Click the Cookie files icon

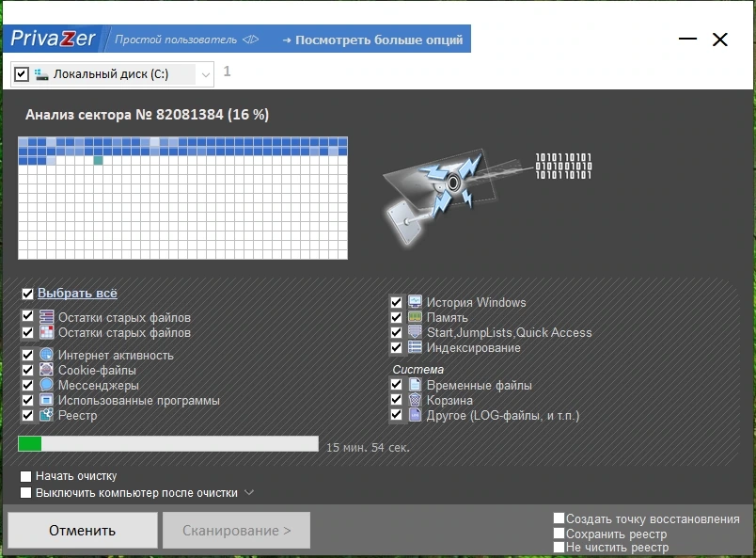46,370
